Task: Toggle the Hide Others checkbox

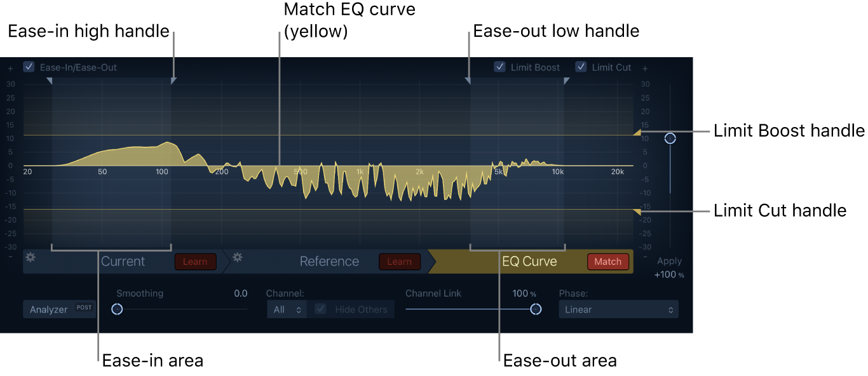Action: (320, 309)
